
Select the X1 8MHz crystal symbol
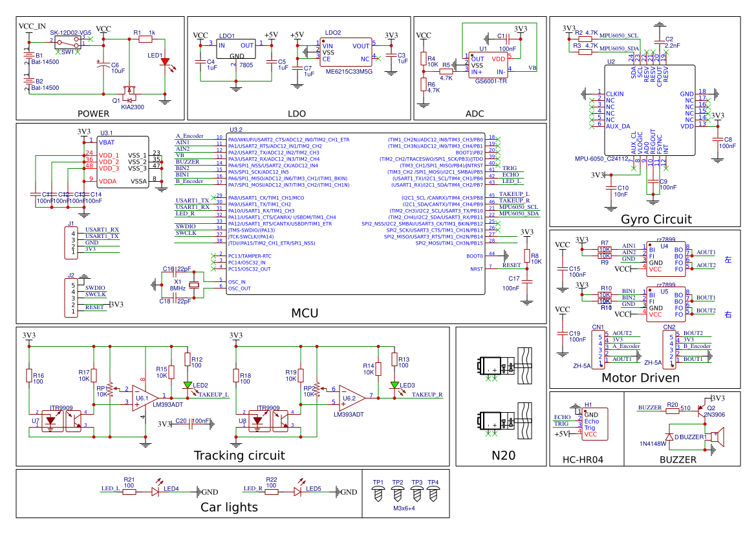(194, 285)
